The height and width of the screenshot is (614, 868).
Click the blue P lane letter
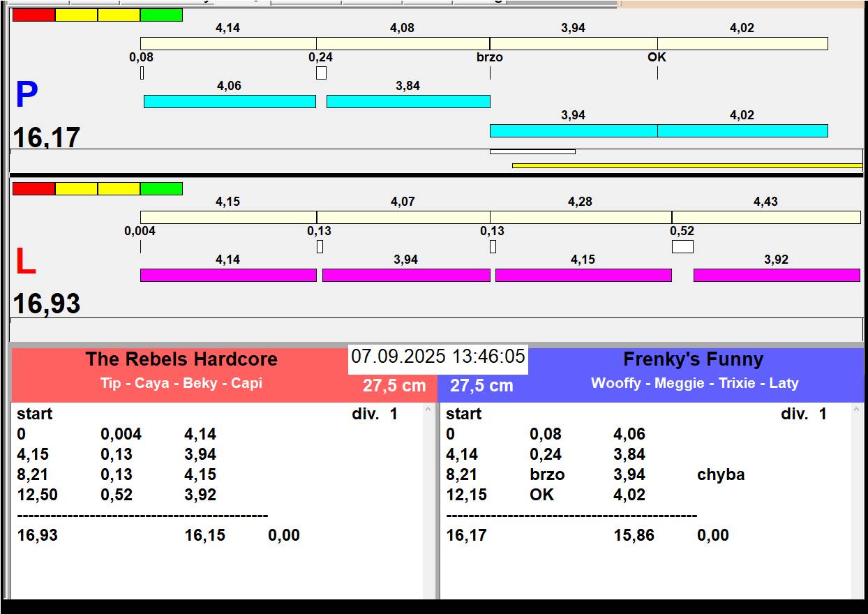tap(27, 96)
